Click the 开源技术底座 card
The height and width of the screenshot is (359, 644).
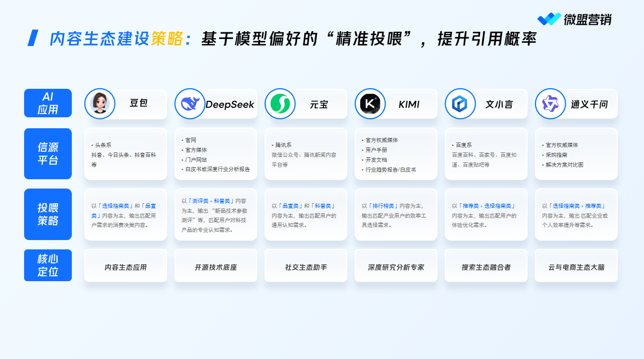(215, 265)
